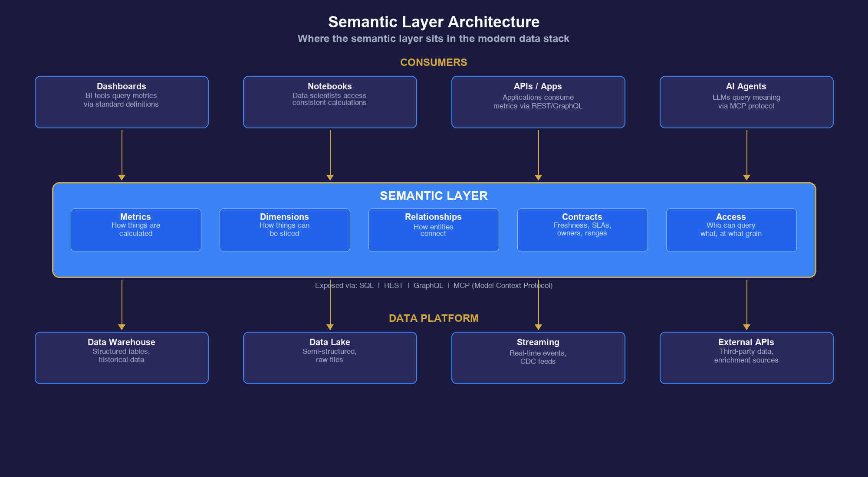This screenshot has height=477, width=868.
Task: Click 'How things can be sliced' text
Action: coord(284,229)
